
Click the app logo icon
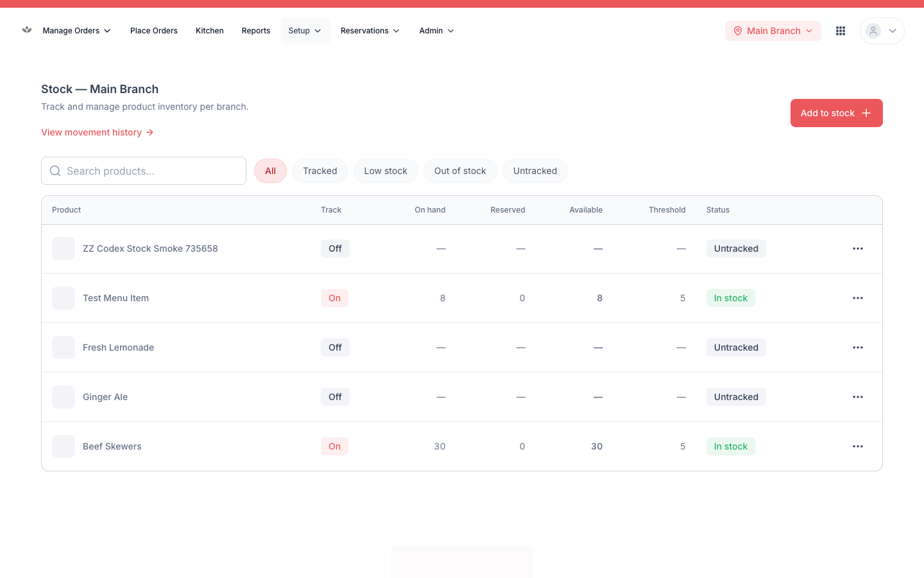pyautogui.click(x=27, y=30)
